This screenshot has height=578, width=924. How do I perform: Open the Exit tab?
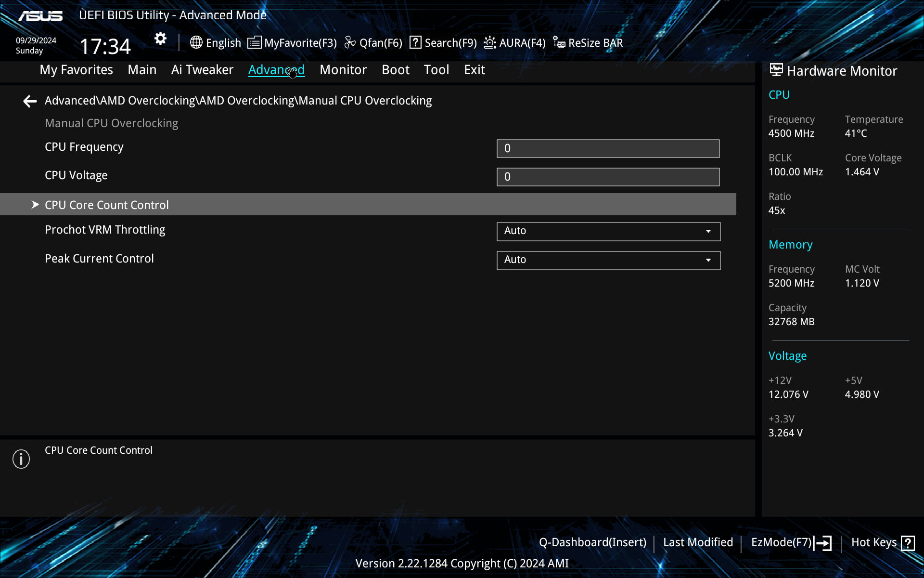coord(475,70)
